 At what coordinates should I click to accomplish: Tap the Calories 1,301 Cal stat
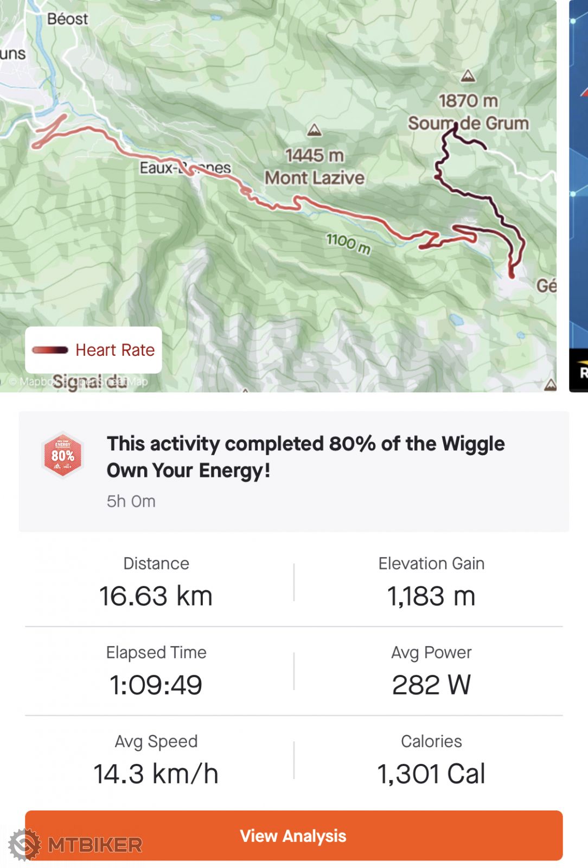(431, 760)
